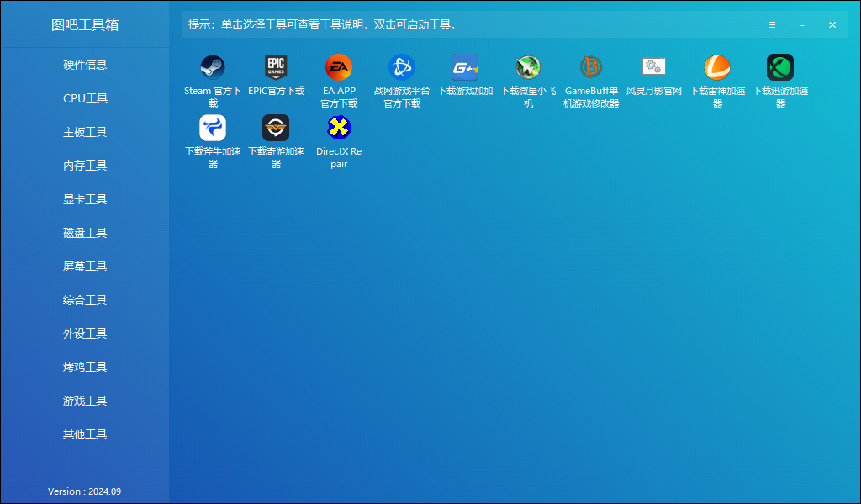
Task: Open the 其他工具 category
Action: 85,434
